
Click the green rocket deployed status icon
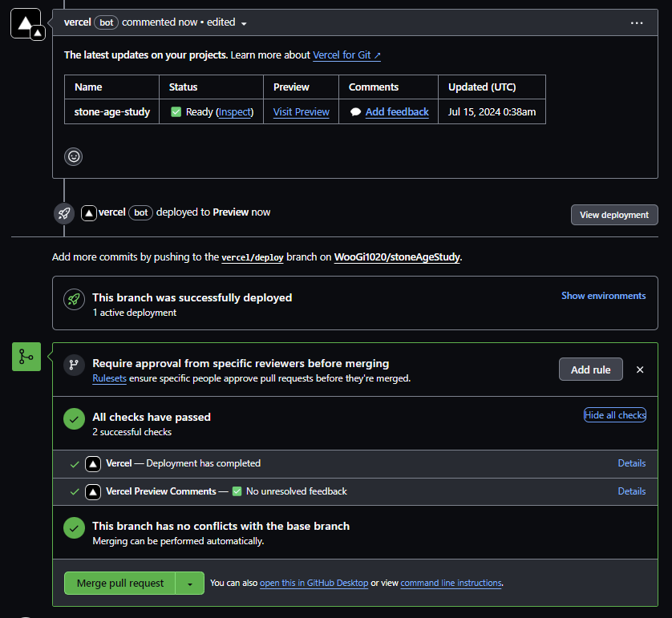[x=74, y=299]
